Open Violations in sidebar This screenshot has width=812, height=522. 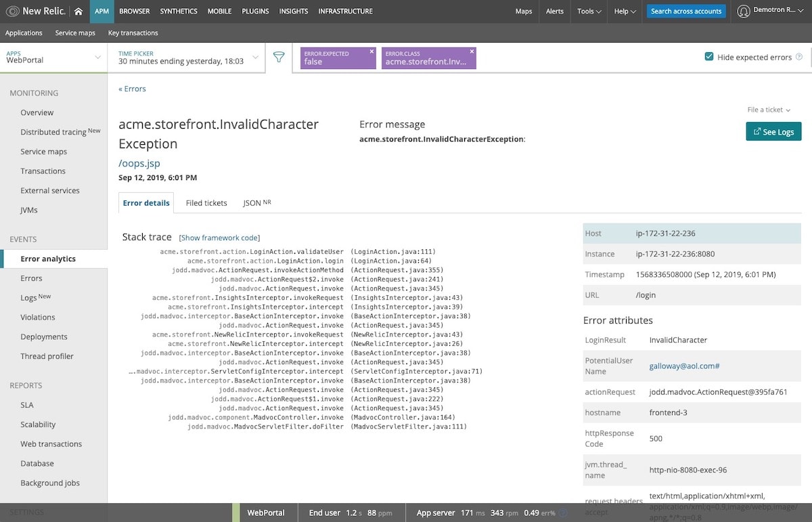click(x=38, y=318)
